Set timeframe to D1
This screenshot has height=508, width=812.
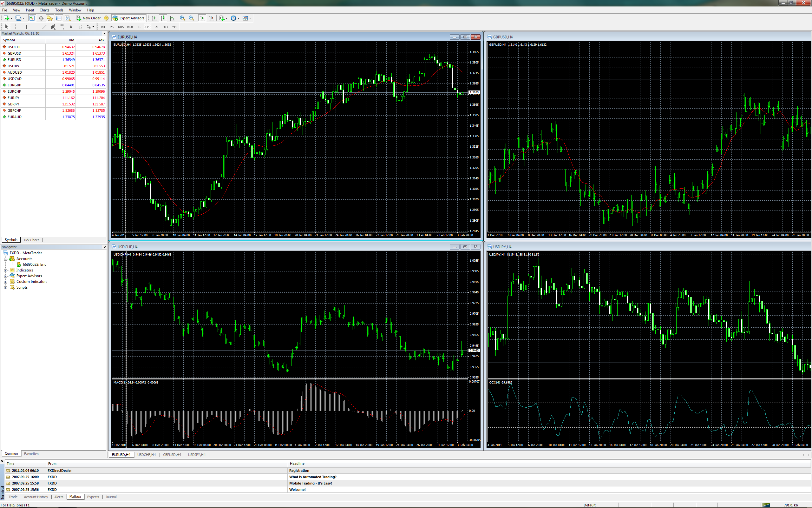point(156,27)
